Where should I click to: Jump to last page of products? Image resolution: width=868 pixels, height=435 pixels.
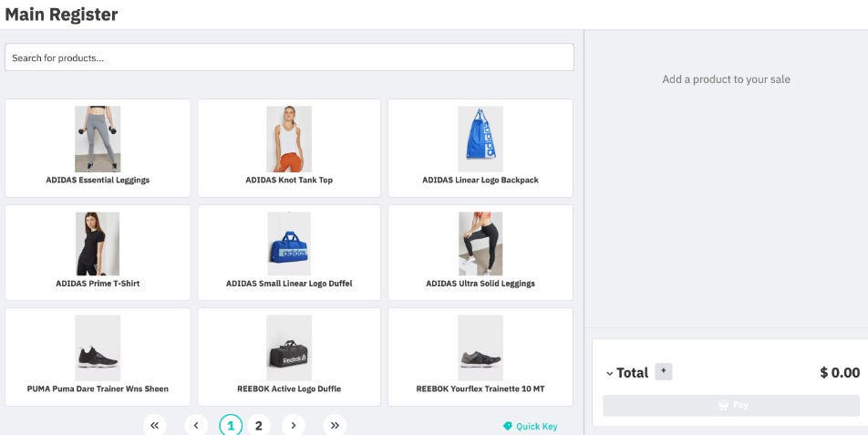click(335, 425)
